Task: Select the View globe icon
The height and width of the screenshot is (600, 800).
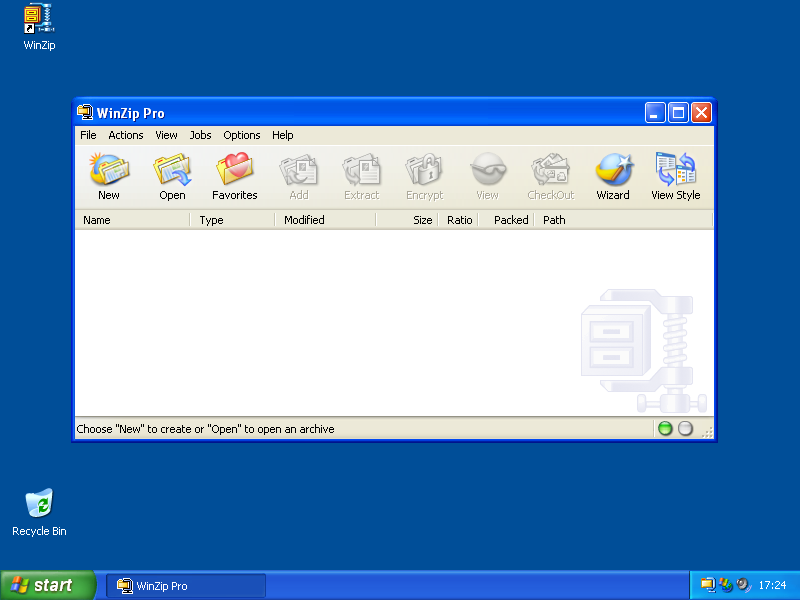Action: (x=487, y=174)
